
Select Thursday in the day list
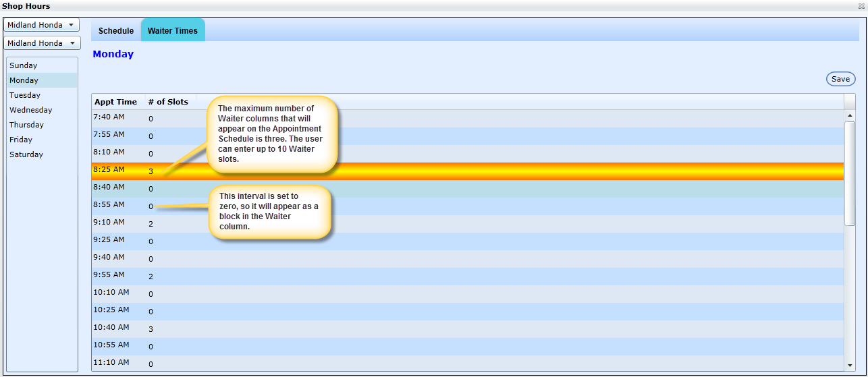pyautogui.click(x=27, y=125)
